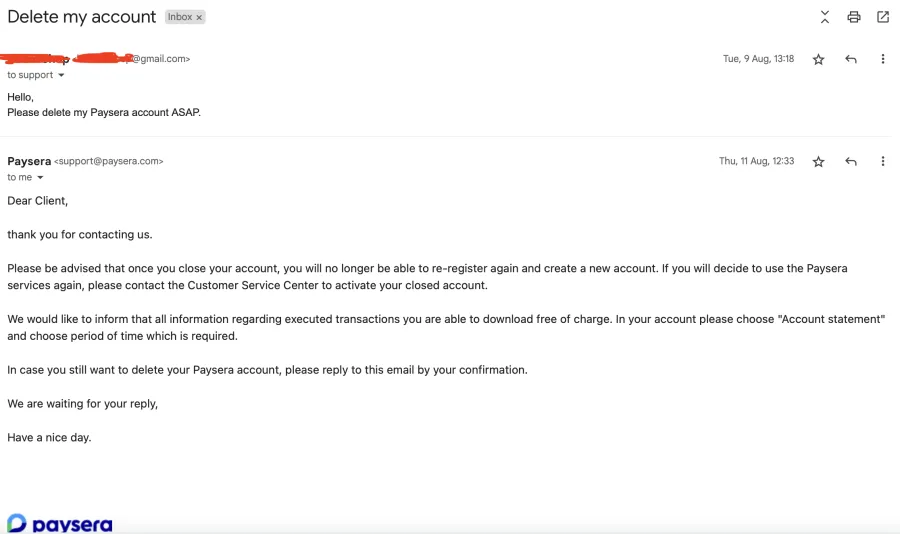Click the print all icon
Viewport: 900px width, 534px height.
854,17
